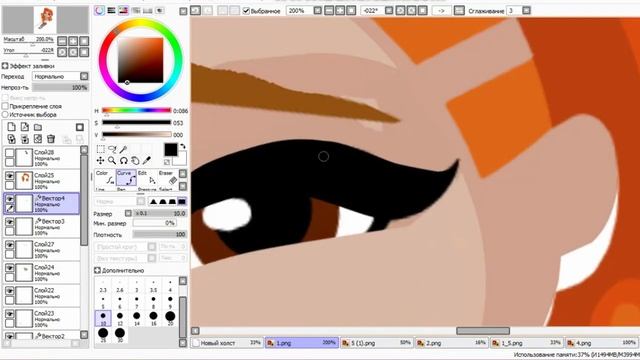Merge layer down icon in layers panel

tap(24, 139)
